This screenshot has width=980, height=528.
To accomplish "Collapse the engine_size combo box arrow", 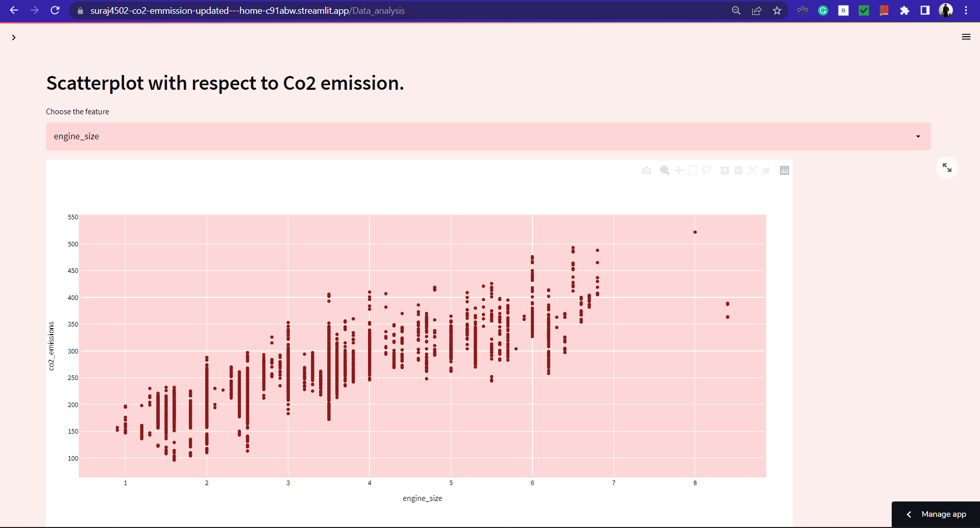I will [x=918, y=136].
